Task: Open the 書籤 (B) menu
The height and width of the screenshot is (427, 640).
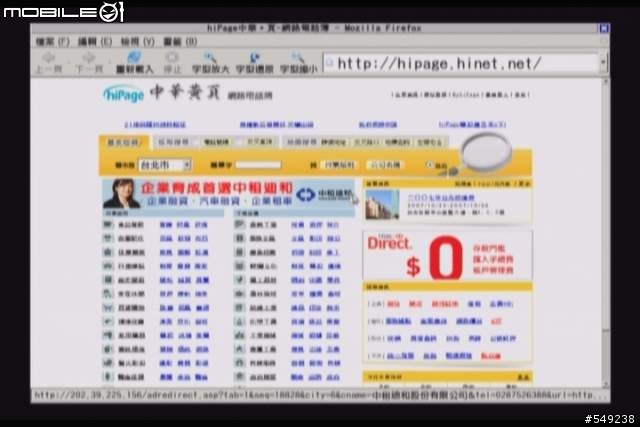Action: [180, 42]
